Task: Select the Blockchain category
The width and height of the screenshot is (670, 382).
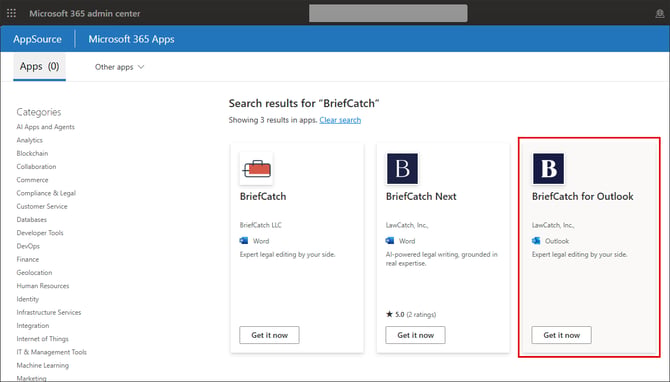Action: pyautogui.click(x=32, y=153)
